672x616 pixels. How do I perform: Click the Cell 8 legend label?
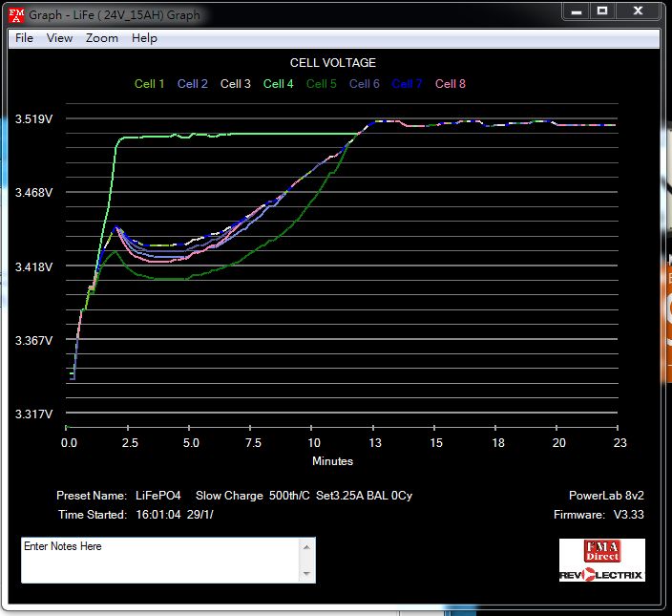(x=451, y=84)
